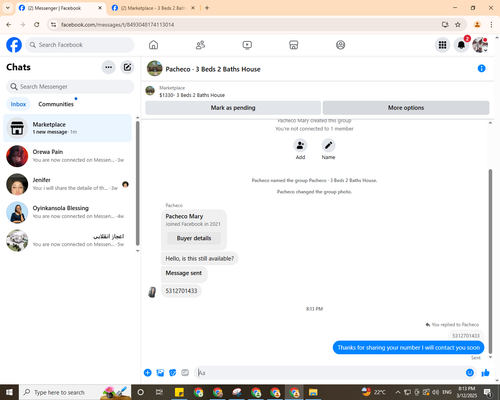The width and height of the screenshot is (500, 400).
Task: Open the Jenifer conversation
Action: click(x=67, y=184)
